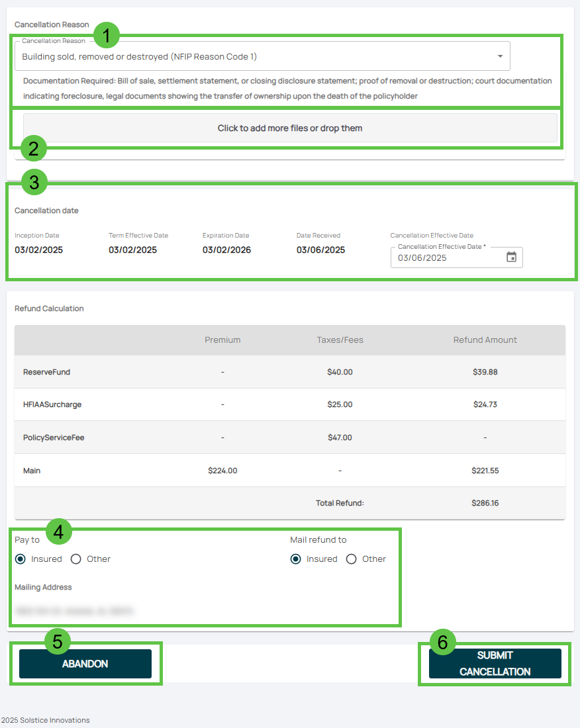Click the Premium column header
The height and width of the screenshot is (728, 580).
coord(222,340)
